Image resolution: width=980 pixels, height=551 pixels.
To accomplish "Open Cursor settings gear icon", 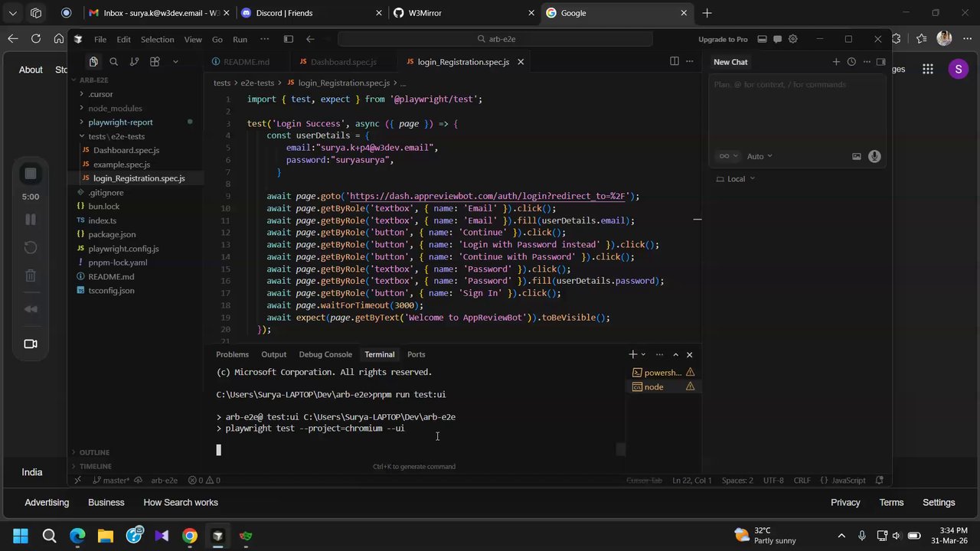I will pyautogui.click(x=792, y=39).
